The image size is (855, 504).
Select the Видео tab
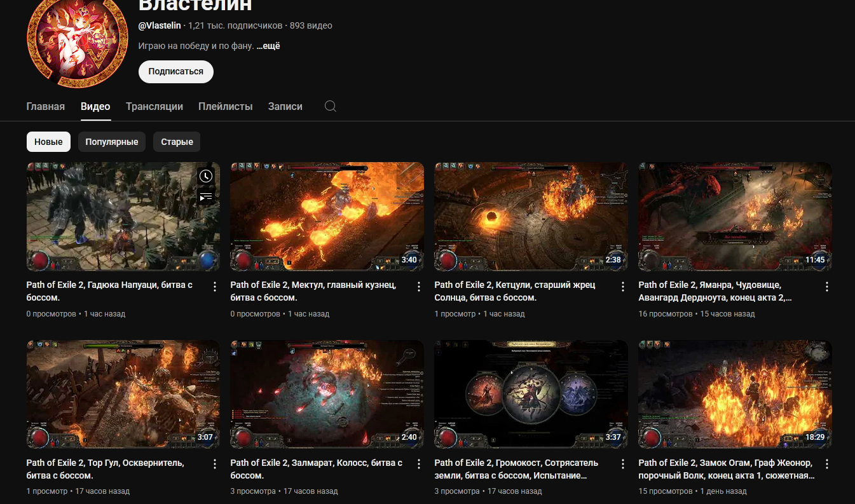point(95,106)
